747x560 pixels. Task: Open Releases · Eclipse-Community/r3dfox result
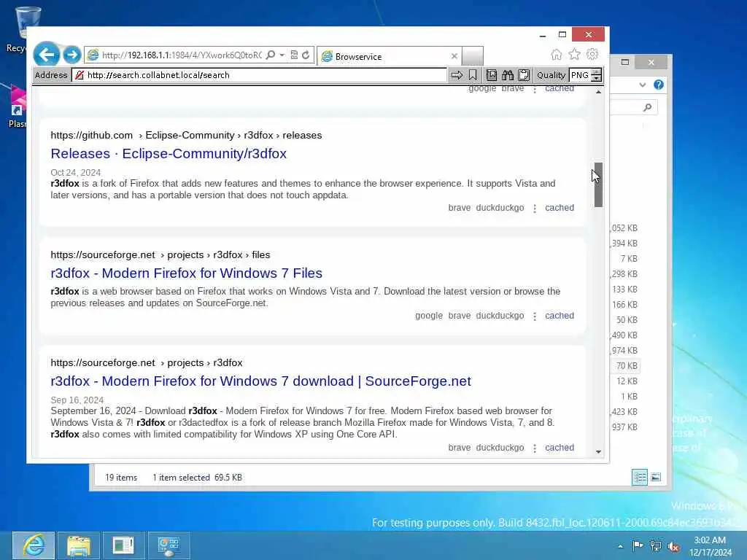click(x=169, y=154)
